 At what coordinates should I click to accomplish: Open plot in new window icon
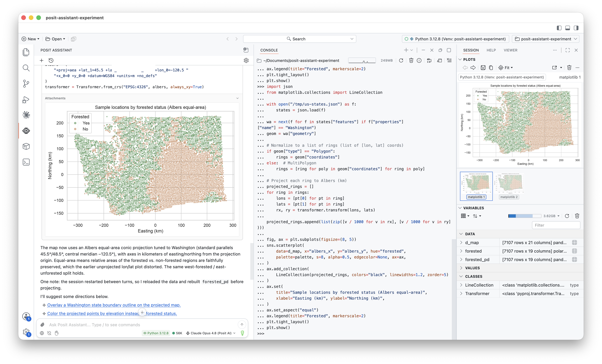554,68
